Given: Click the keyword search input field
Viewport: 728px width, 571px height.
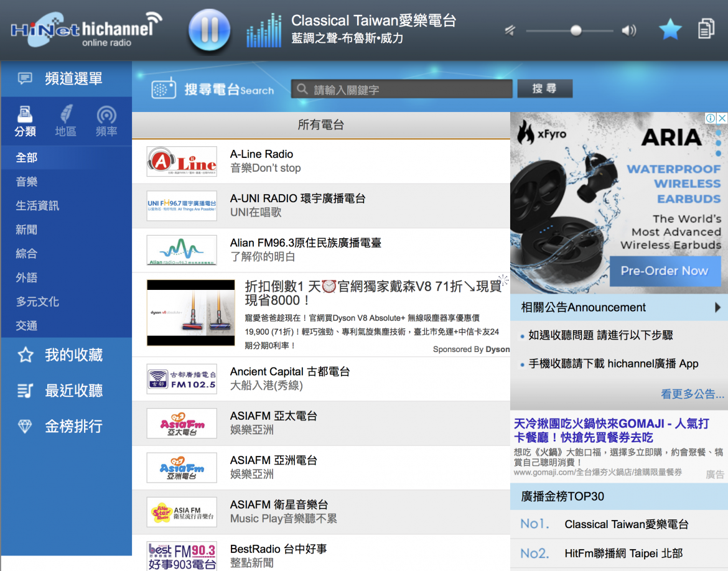Looking at the screenshot, I should [402, 90].
